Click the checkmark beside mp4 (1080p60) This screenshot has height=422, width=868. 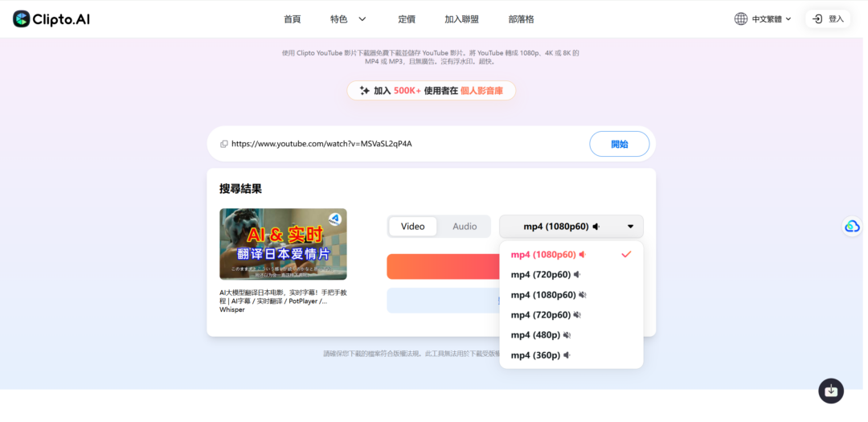[626, 254]
